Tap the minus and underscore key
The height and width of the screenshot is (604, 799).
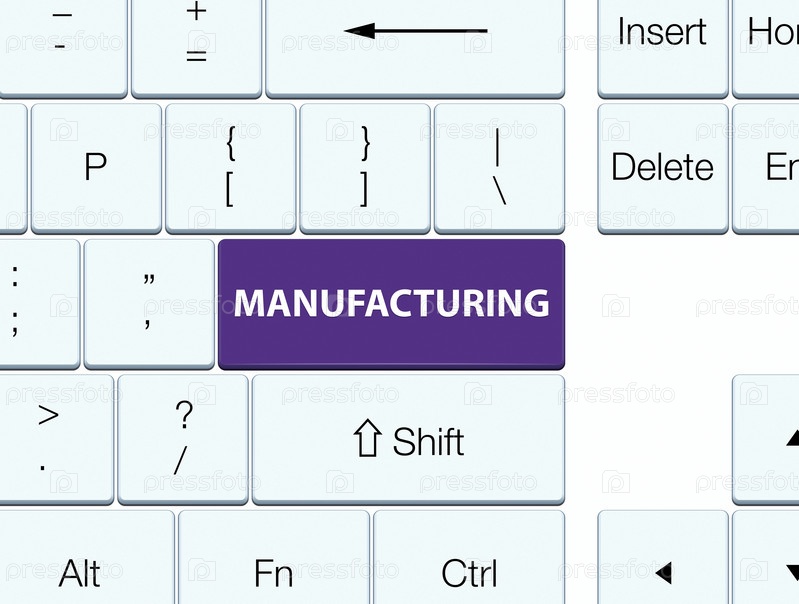pyautogui.click(x=62, y=40)
